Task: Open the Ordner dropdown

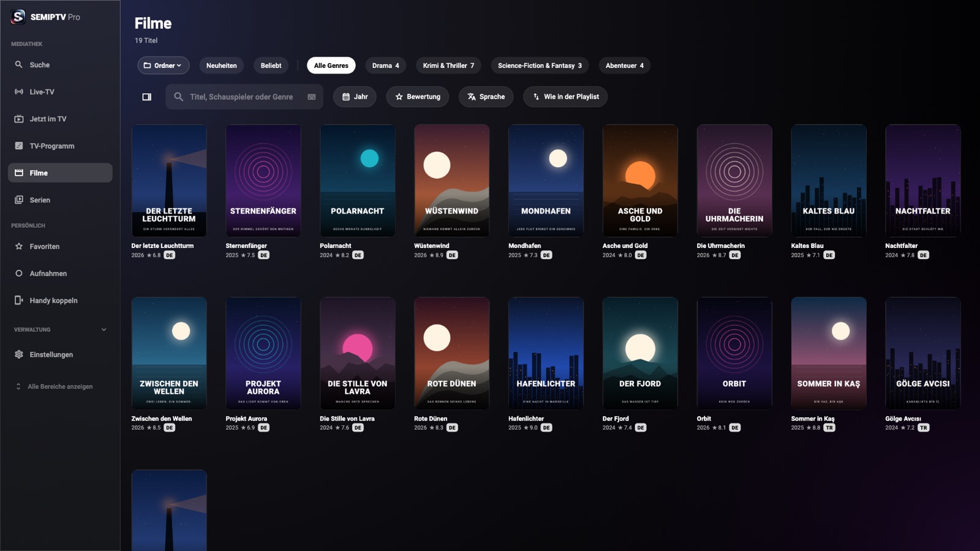Action: point(163,66)
